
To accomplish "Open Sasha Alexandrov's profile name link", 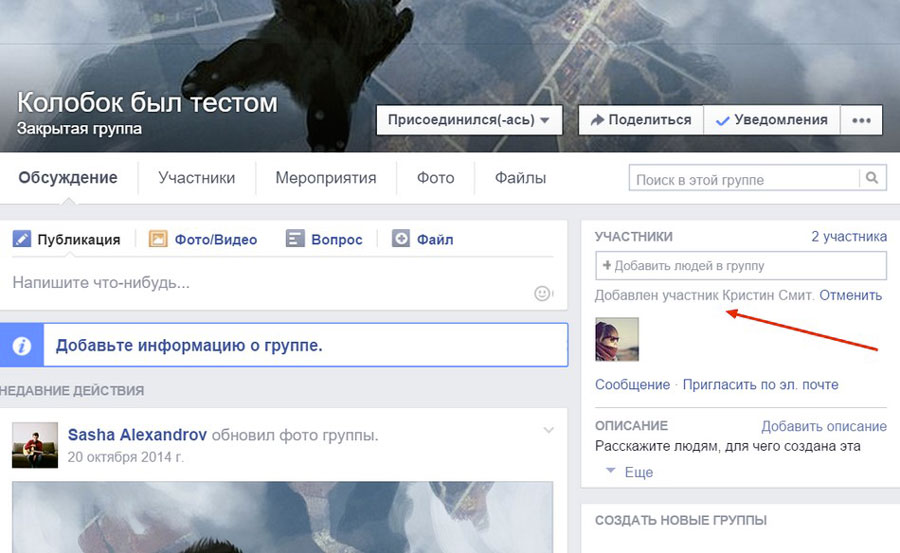I will point(137,435).
